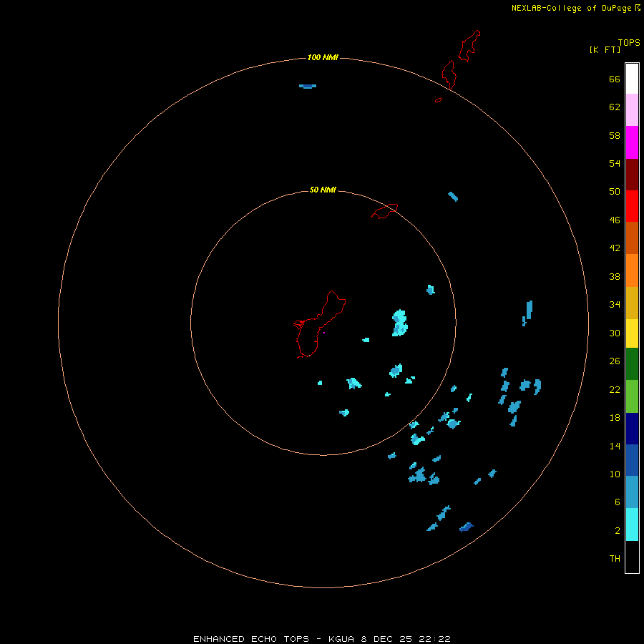Click the '14' legend value
644x644 pixels.
(615, 446)
